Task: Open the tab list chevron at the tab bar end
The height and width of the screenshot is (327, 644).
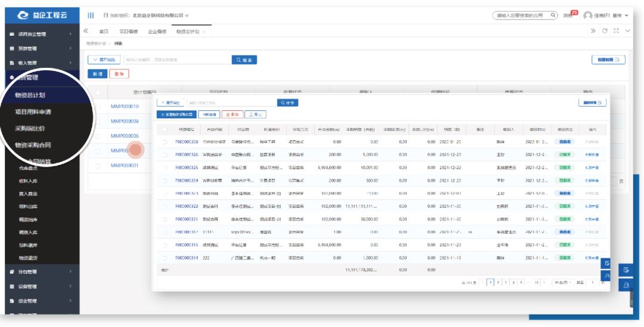Action: tap(627, 31)
